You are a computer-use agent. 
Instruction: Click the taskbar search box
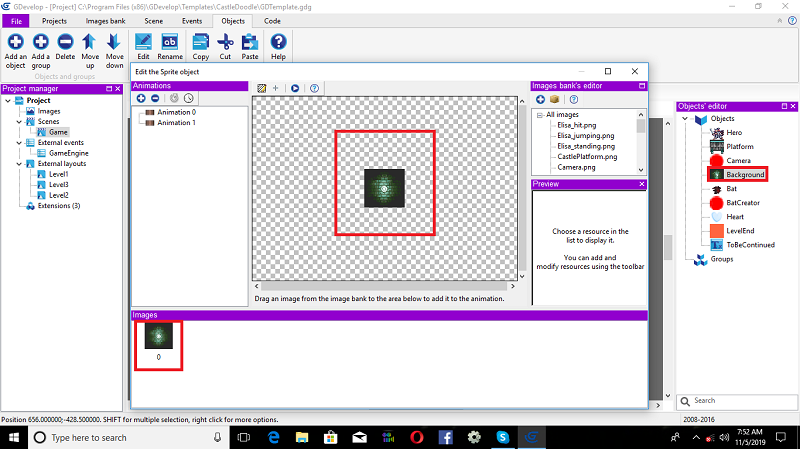128,438
